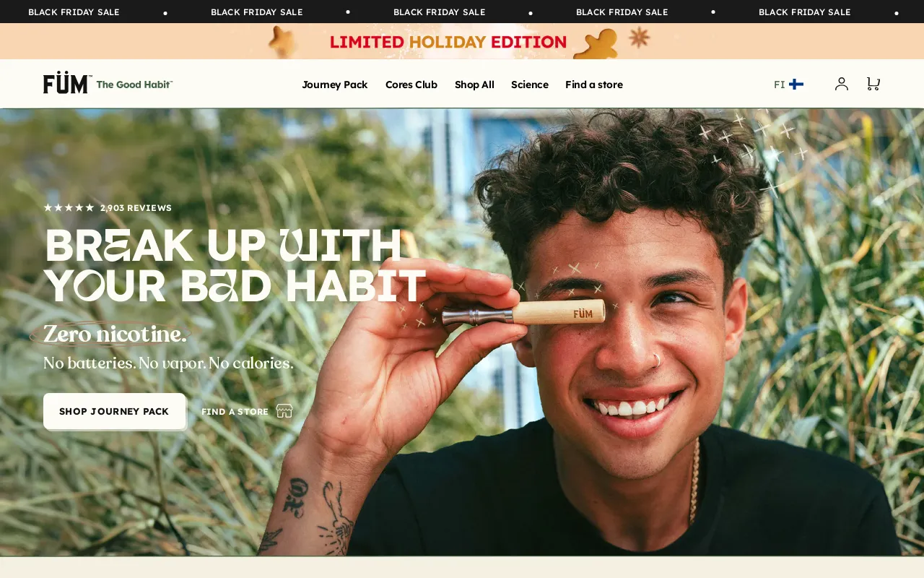Open the Journey Pack menu item

pyautogui.click(x=335, y=85)
